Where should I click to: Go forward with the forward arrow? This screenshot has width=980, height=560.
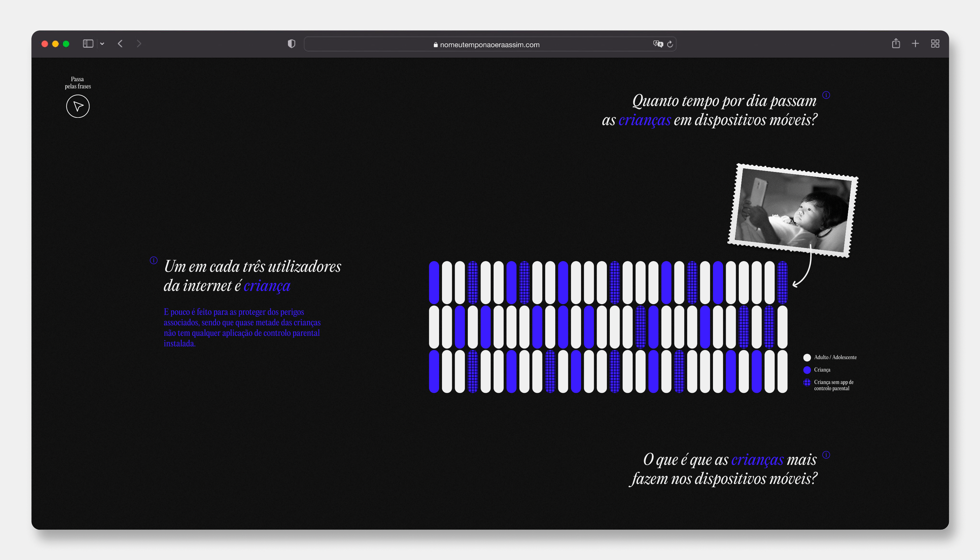[x=139, y=44]
